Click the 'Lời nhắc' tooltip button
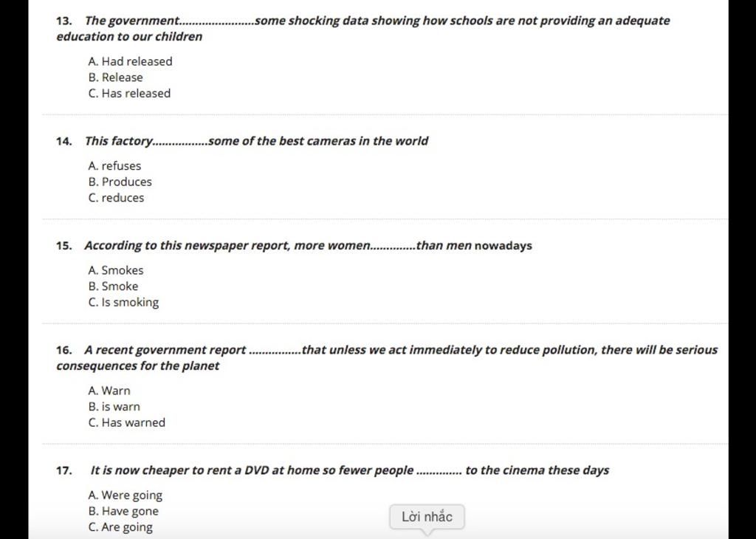 [427, 517]
